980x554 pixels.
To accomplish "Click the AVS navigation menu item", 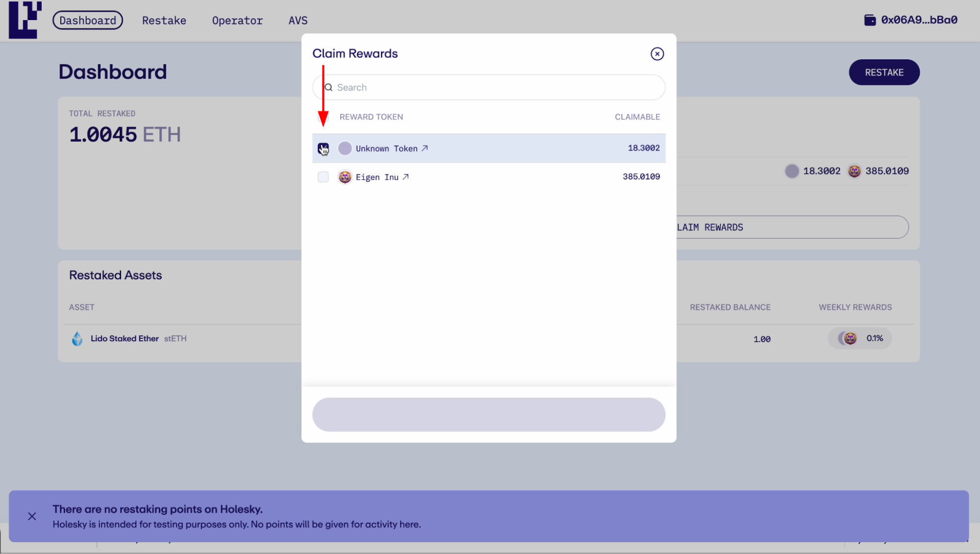I will [x=298, y=20].
